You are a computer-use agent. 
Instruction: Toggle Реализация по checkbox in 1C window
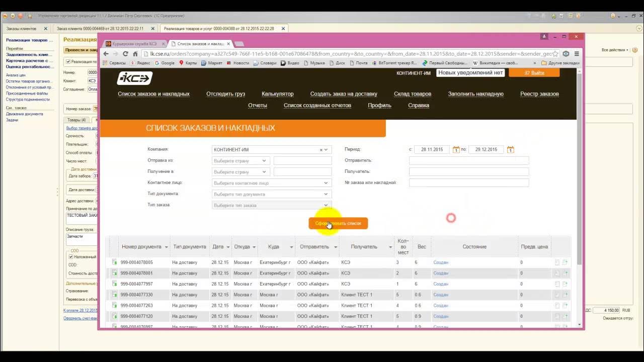[68, 62]
